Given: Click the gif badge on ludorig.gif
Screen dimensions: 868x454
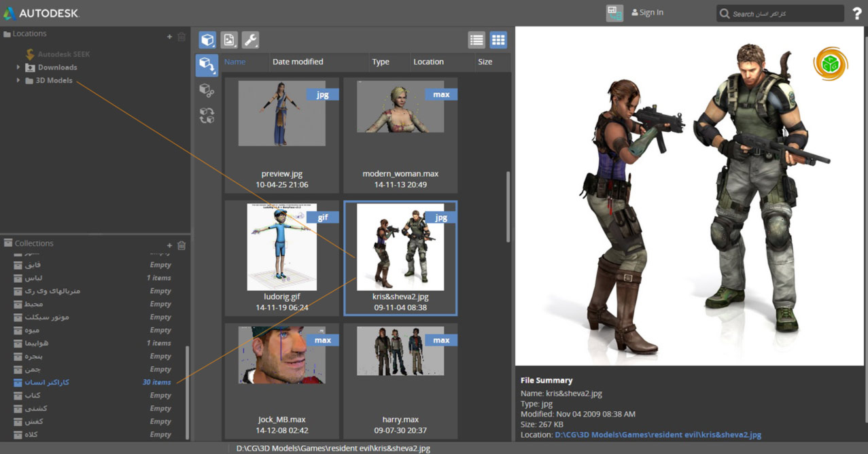Looking at the screenshot, I should pyautogui.click(x=323, y=217).
